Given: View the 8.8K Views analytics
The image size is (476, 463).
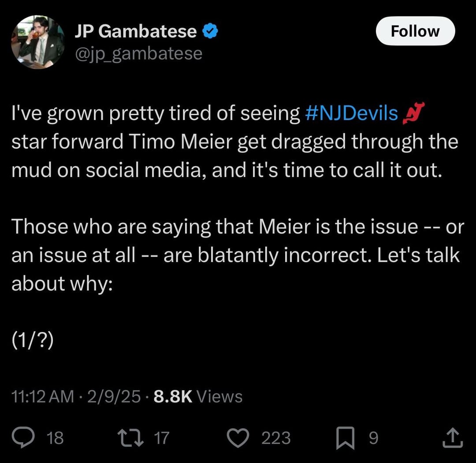Looking at the screenshot, I should pos(198,396).
